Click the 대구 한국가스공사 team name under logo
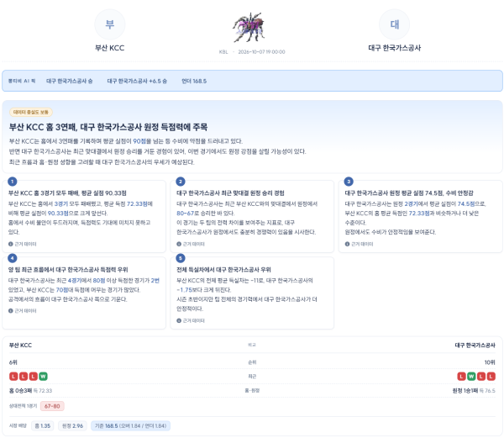The height and width of the screenshot is (438, 504). point(395,48)
